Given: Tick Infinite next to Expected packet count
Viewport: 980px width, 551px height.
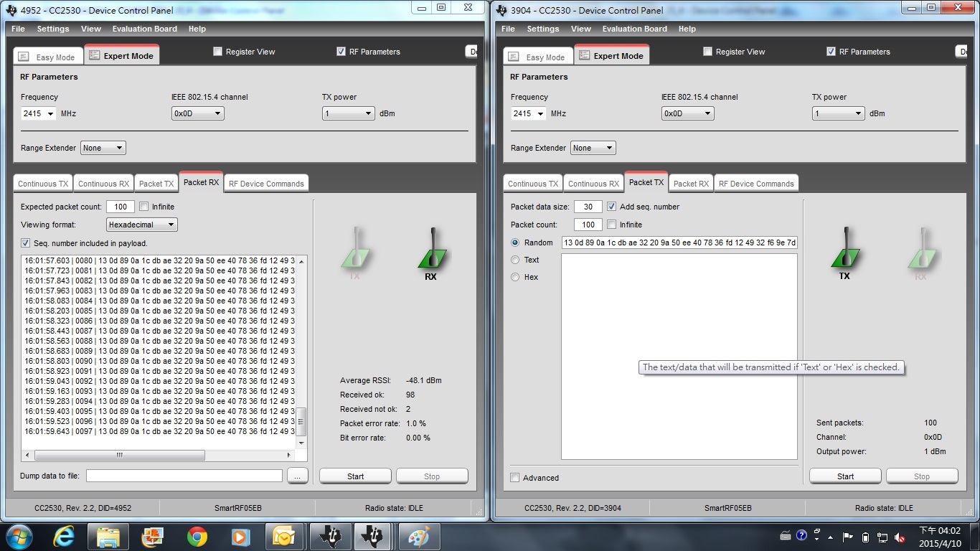Looking at the screenshot, I should click(x=144, y=207).
